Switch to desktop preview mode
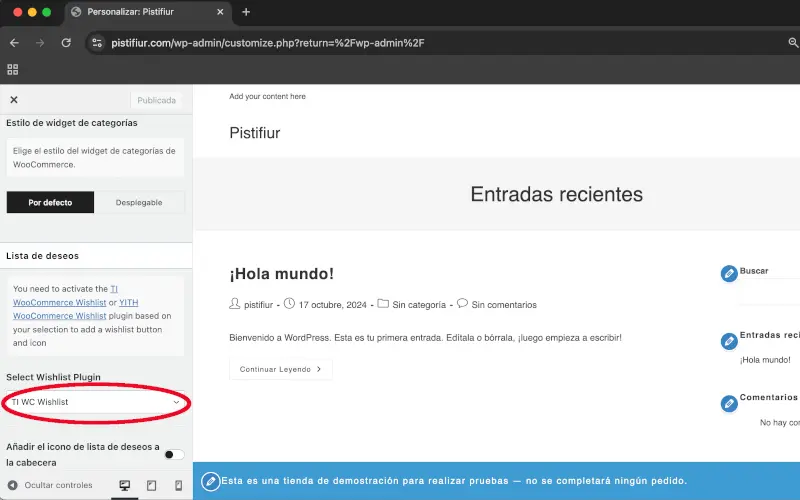 pos(124,485)
